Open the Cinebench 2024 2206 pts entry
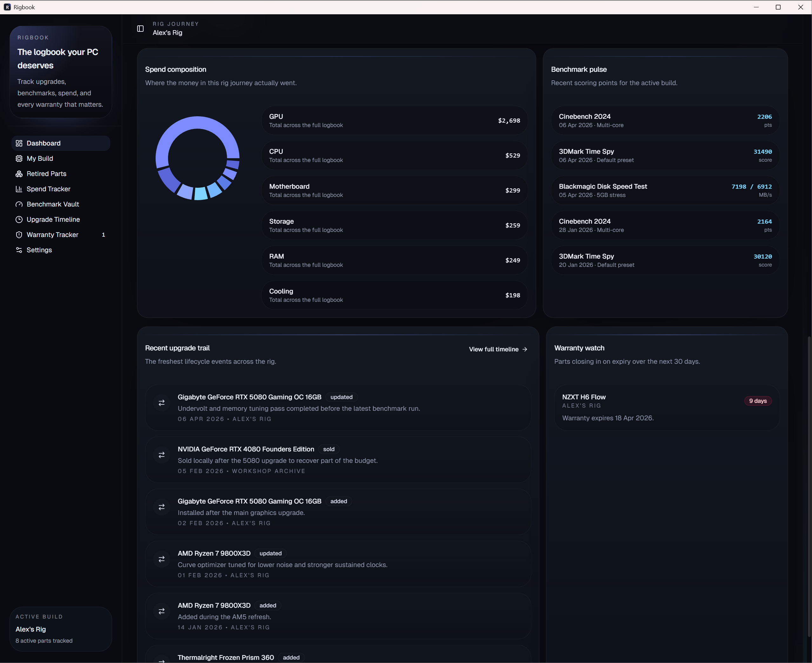 pos(665,121)
